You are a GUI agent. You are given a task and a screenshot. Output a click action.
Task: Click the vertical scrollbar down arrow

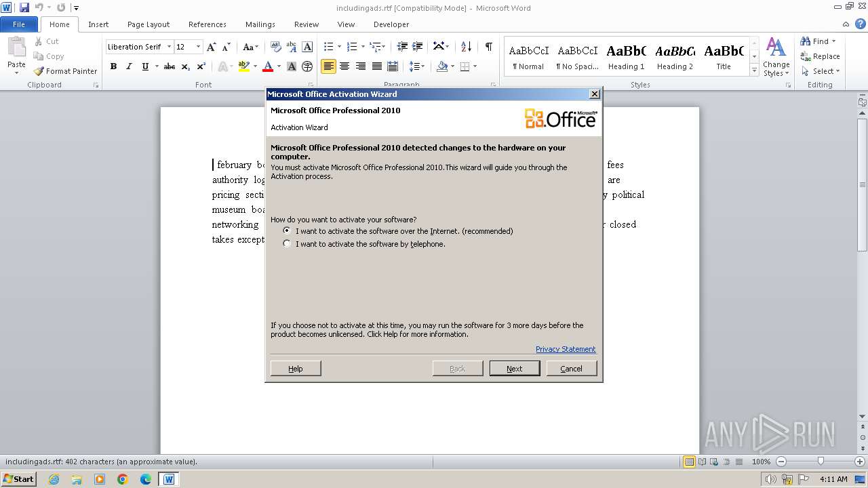862,416
